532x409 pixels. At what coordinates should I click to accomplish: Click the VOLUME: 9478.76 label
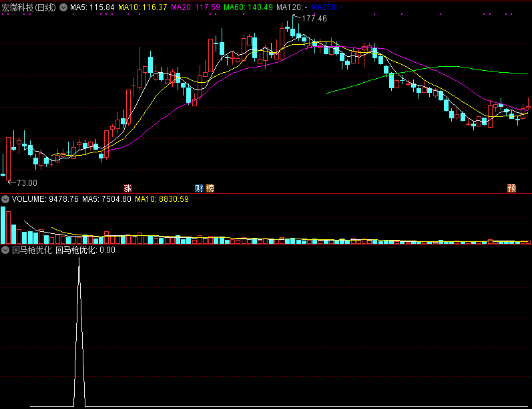click(x=45, y=199)
